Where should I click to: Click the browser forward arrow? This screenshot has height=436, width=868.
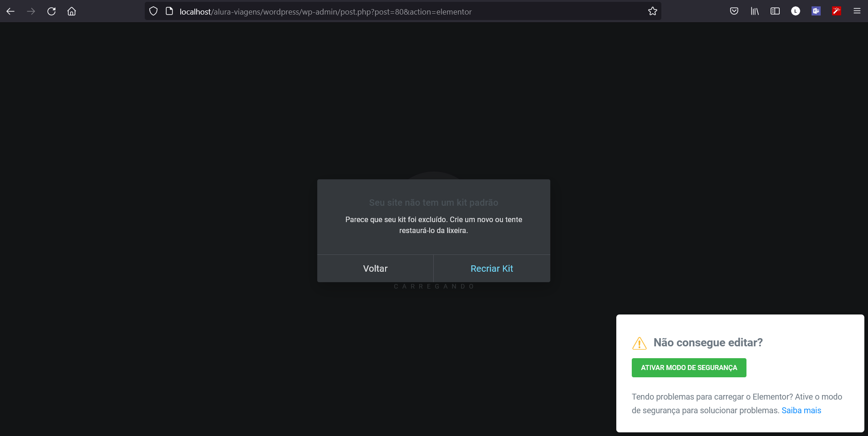pos(31,11)
